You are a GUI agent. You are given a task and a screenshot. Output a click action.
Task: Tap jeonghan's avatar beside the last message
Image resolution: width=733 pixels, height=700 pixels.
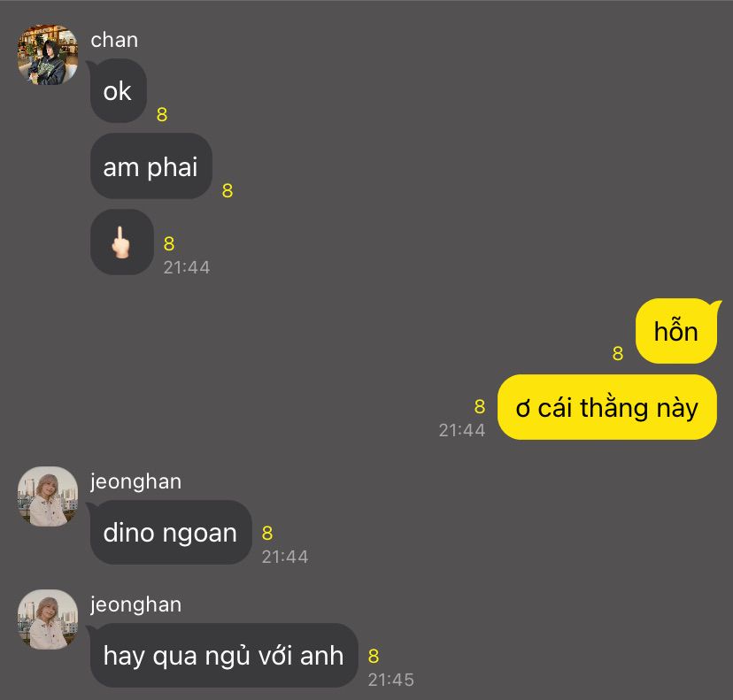pos(48,619)
